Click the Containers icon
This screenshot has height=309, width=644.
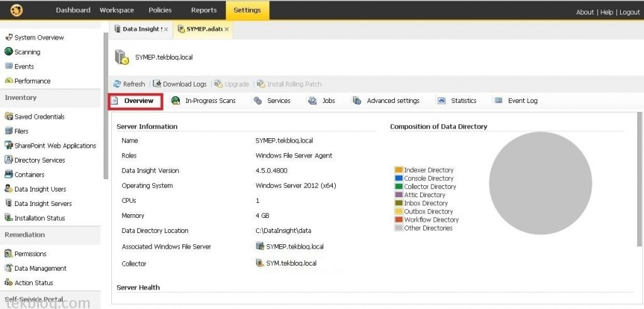click(9, 175)
